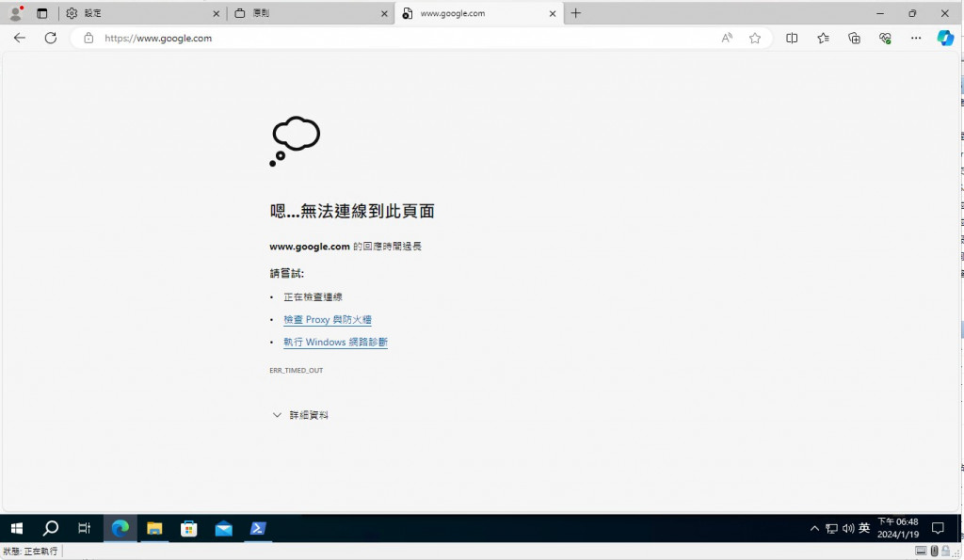Select the ERR_TIMED_OUT error code text
Viewport: 964px width, 560px height.
[296, 371]
